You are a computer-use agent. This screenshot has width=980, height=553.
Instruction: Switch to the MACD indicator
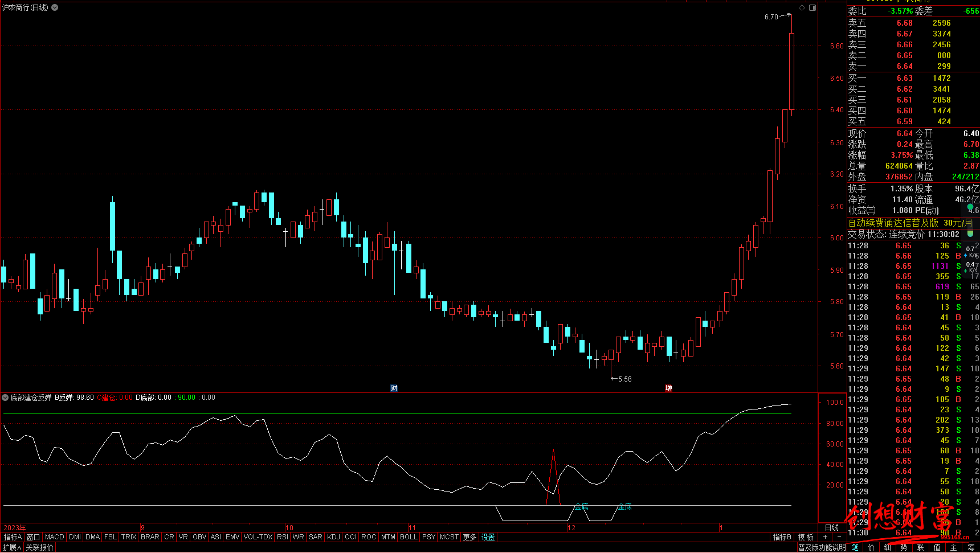pos(55,537)
